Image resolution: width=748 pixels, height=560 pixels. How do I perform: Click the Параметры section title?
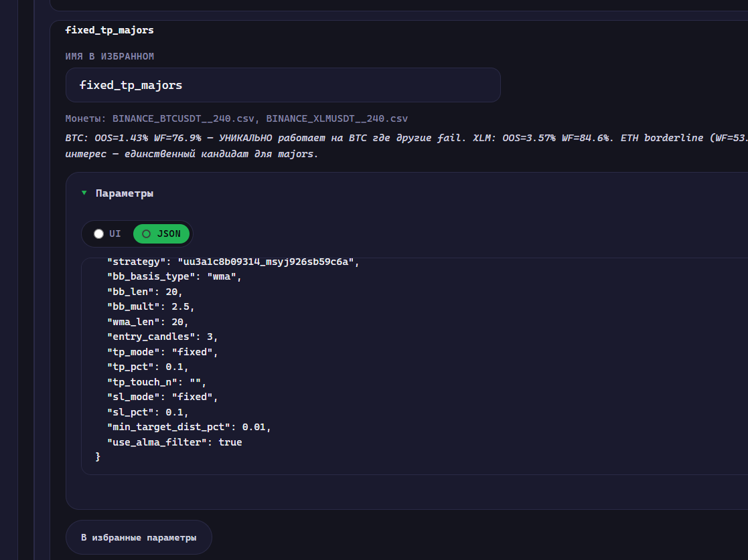[125, 193]
